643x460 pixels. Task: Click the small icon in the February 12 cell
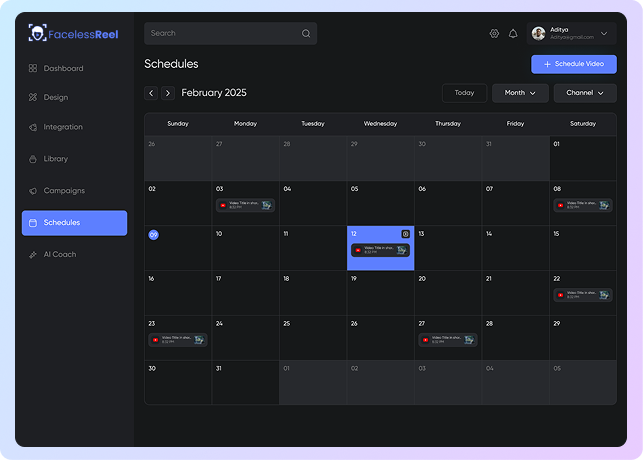405,234
